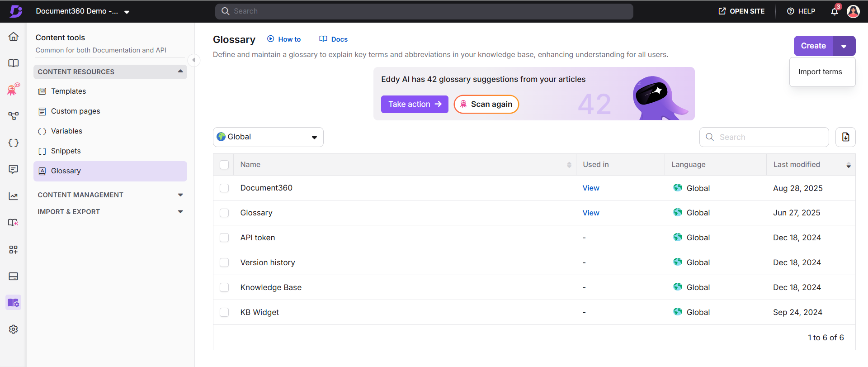
Task: Open Settings gear icon in rail
Action: [x=14, y=329]
